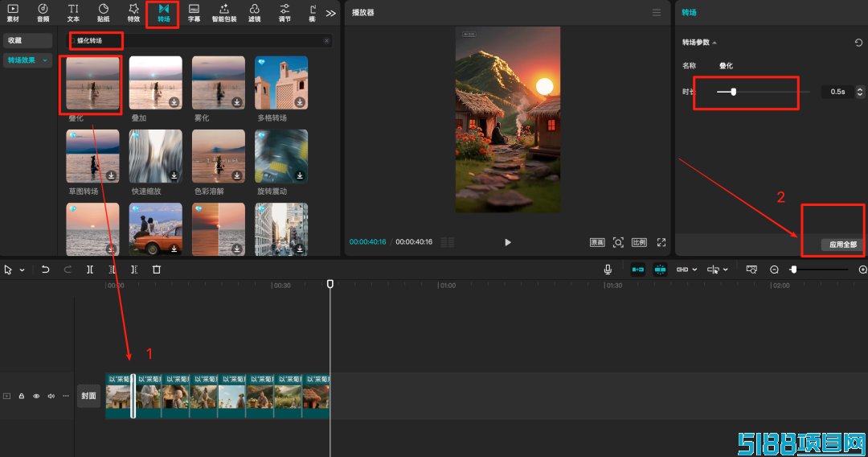
Task: Reset transition parameters with the reset icon
Action: tap(859, 43)
